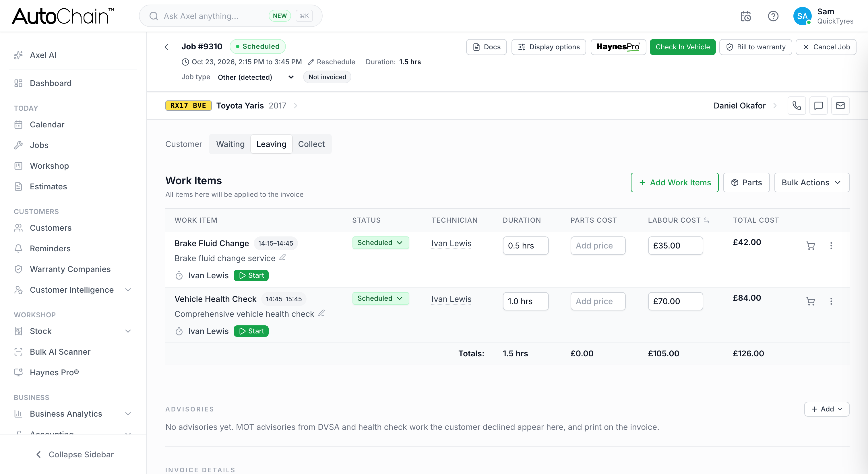Image resolution: width=868 pixels, height=474 pixels.
Task: Open HaynesPro button in job header
Action: 618,47
